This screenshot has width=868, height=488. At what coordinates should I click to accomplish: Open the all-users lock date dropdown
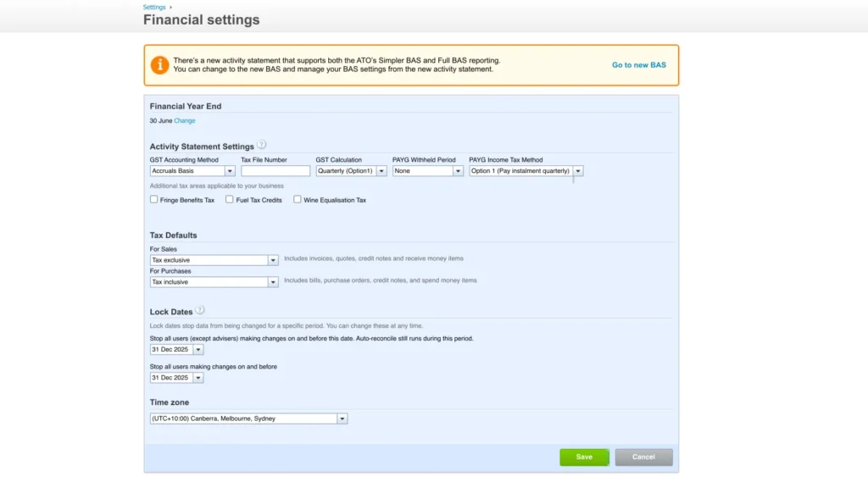198,377
